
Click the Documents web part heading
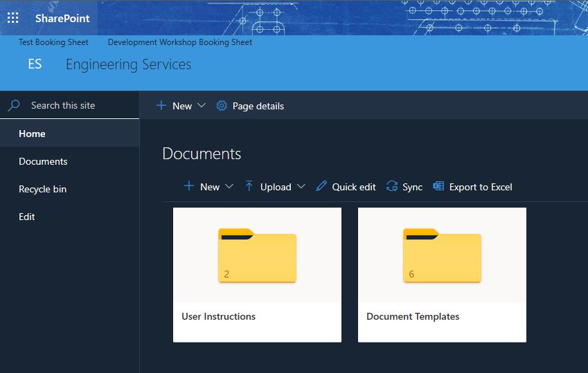pos(202,154)
